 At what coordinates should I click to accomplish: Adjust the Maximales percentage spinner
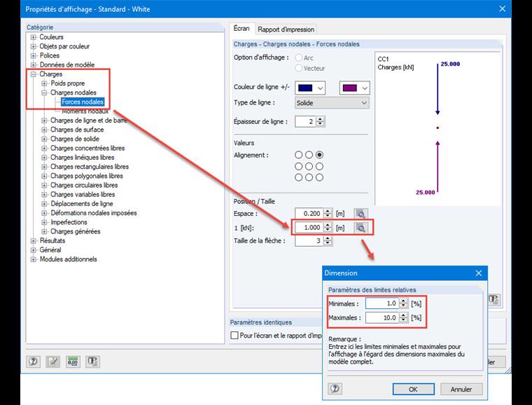pos(403,317)
